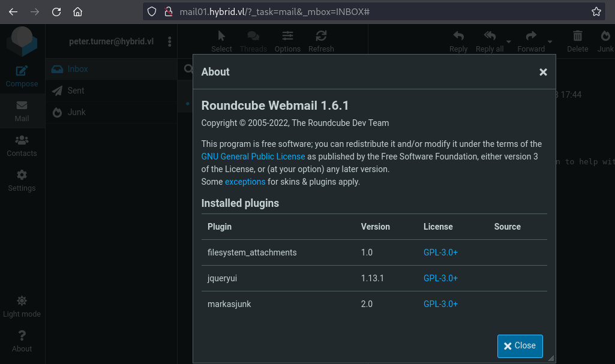Go to the browser home page

pos(77,12)
